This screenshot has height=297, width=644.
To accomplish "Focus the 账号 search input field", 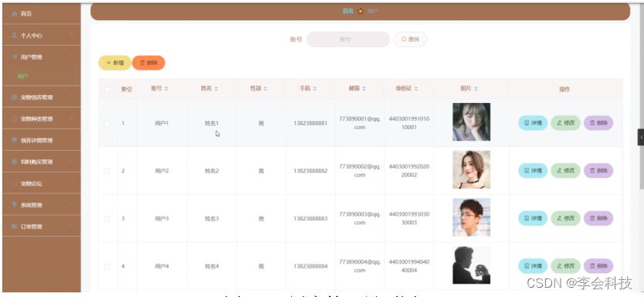I will 348,39.
